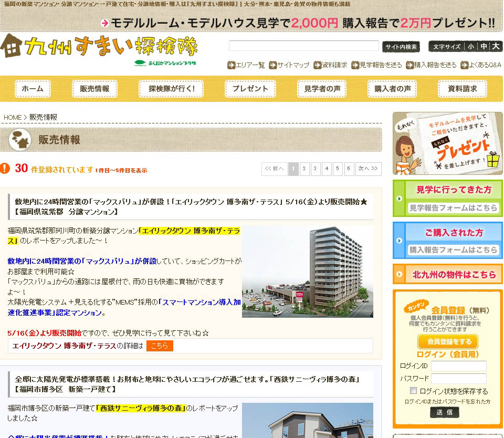Click the site search input field
The width and height of the screenshot is (504, 438).
pos(304,46)
